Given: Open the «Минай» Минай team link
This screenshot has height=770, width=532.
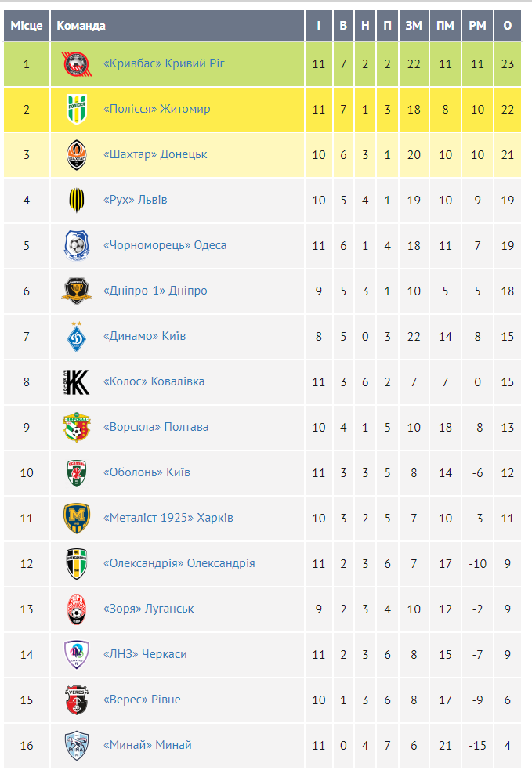Looking at the screenshot, I should click(x=147, y=745).
